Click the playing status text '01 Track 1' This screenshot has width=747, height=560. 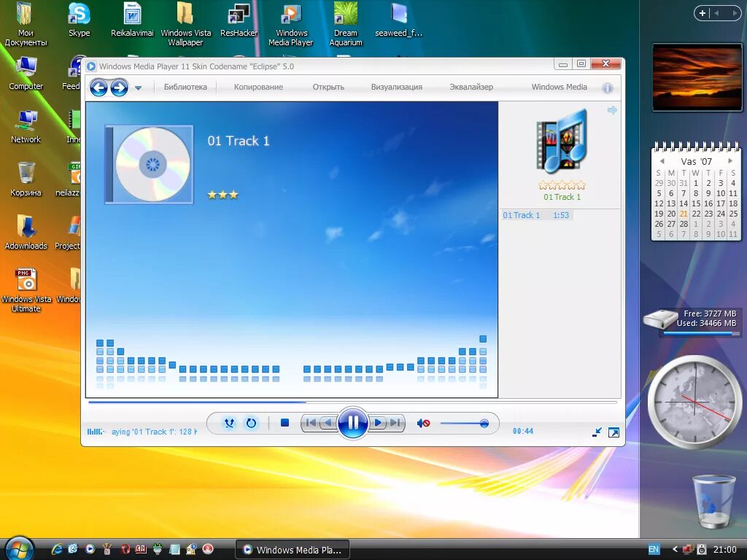[x=153, y=432]
